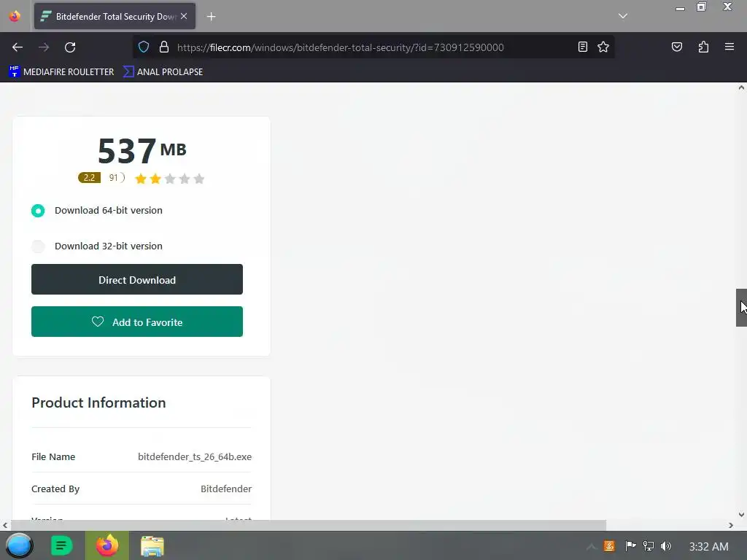
Task: Click the Firefox taskbar icon
Action: point(107,545)
